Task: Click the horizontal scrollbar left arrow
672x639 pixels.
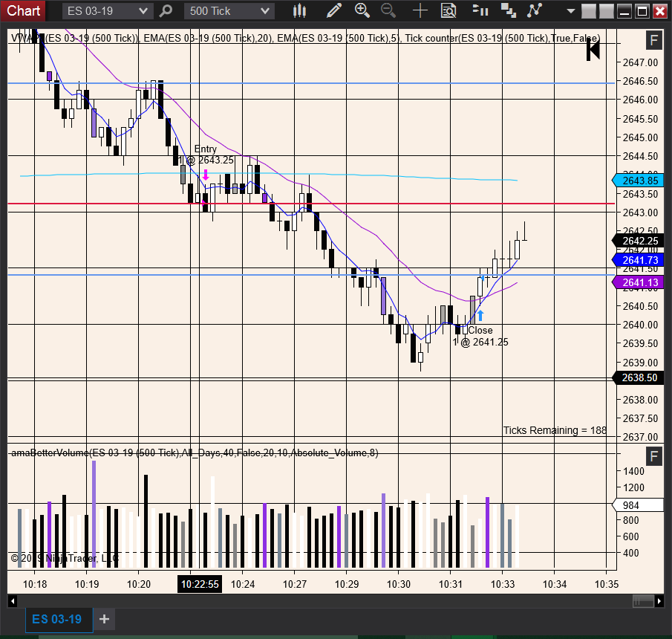Action: [13, 601]
